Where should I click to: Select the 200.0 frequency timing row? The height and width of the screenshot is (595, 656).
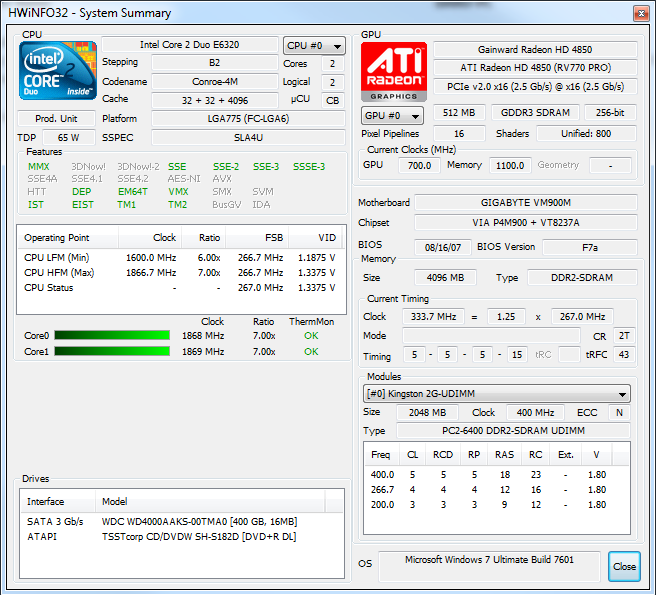(497, 505)
